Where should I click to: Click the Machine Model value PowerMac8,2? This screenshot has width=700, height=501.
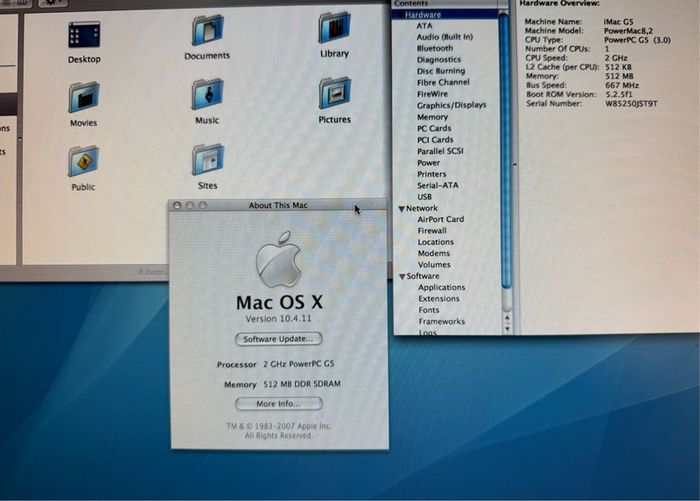click(628, 31)
